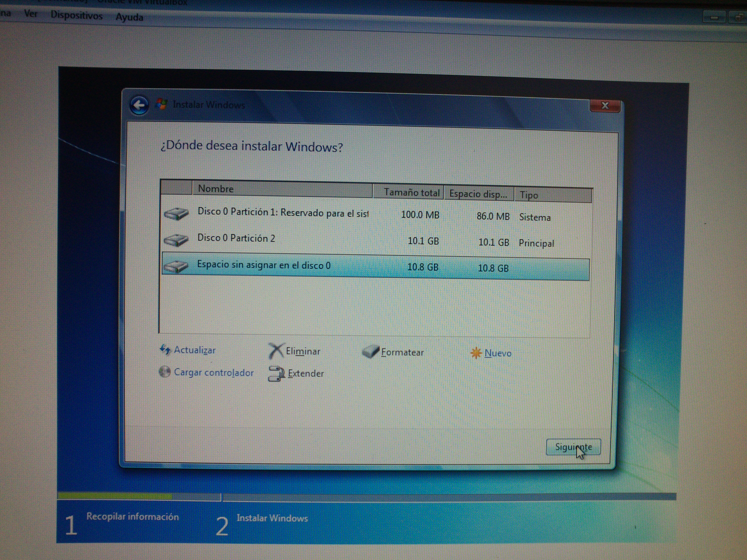Click the Actualizar refresh arrows icon
747x560 pixels.
click(x=165, y=349)
